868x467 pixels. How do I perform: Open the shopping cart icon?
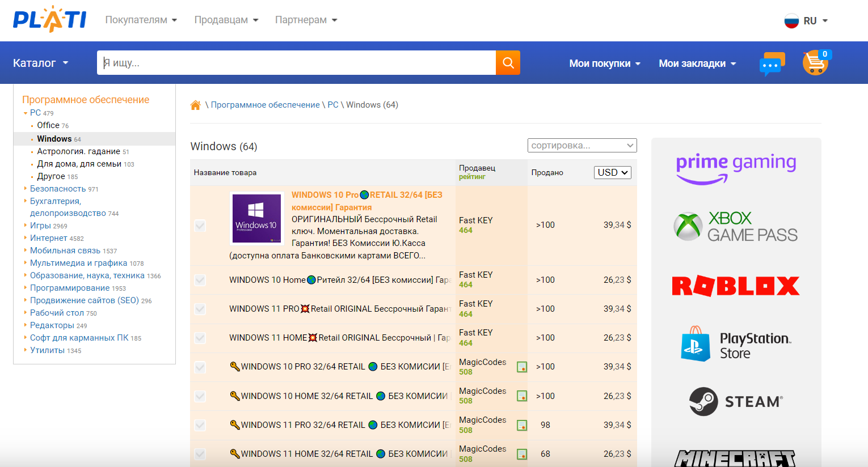pyautogui.click(x=816, y=62)
